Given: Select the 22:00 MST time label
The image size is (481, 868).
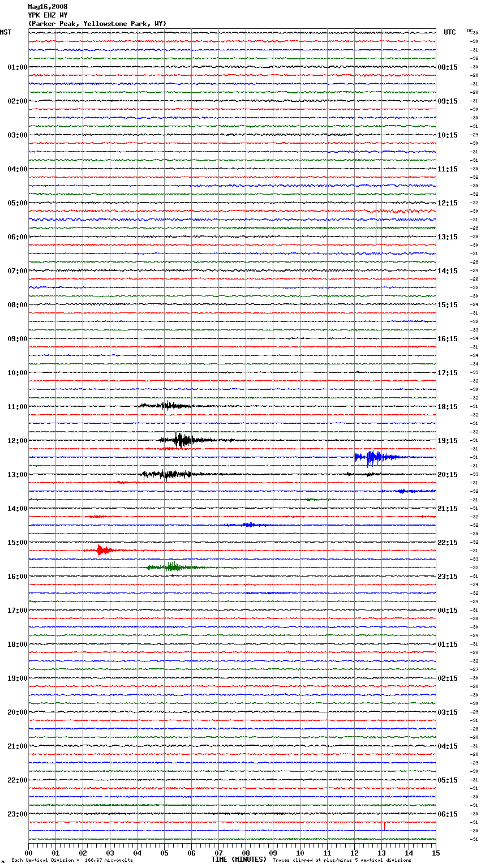Looking at the screenshot, I should (x=17, y=780).
